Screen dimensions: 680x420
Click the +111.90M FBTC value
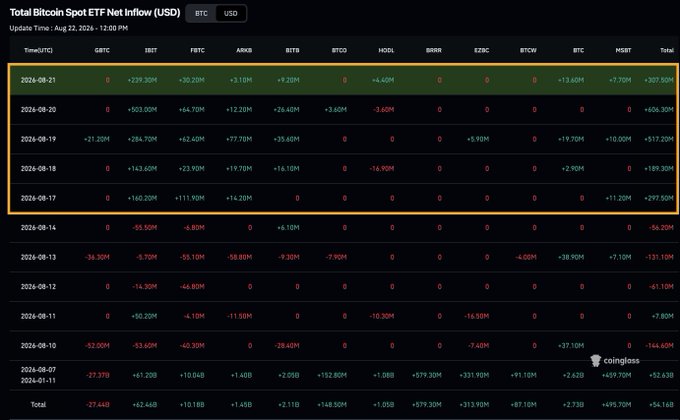point(190,198)
